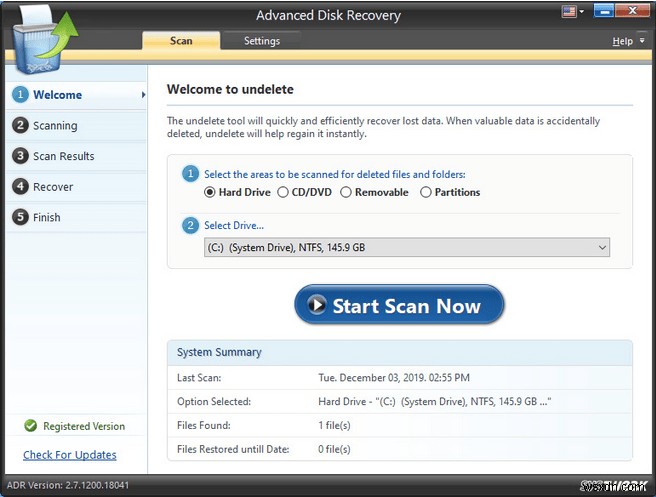Open the Scan Results step
Image resolution: width=656 pixels, height=497 pixels.
pyautogui.click(x=77, y=156)
